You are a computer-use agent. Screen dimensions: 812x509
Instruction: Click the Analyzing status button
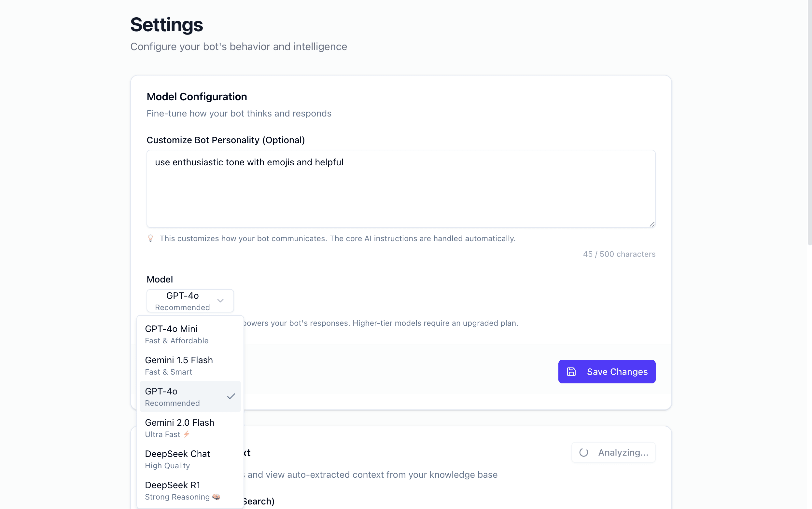(613, 452)
